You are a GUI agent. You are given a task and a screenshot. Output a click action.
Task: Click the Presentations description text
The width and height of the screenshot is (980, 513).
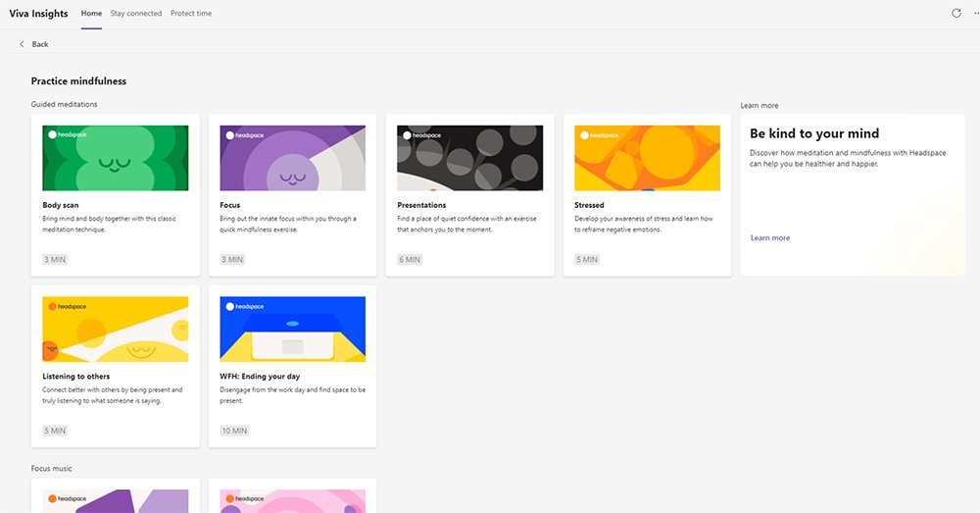click(466, 224)
